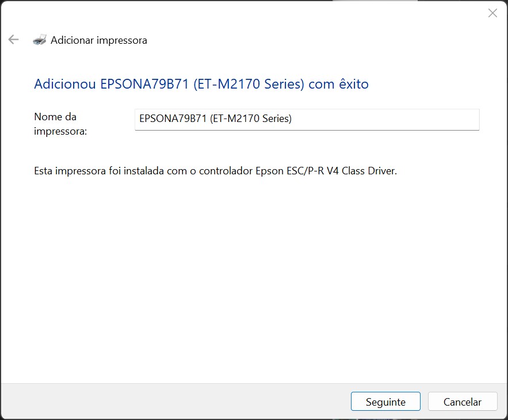Image resolution: width=508 pixels, height=420 pixels.
Task: Click the word "Adicionou" in the blue heading
Action: 65,84
